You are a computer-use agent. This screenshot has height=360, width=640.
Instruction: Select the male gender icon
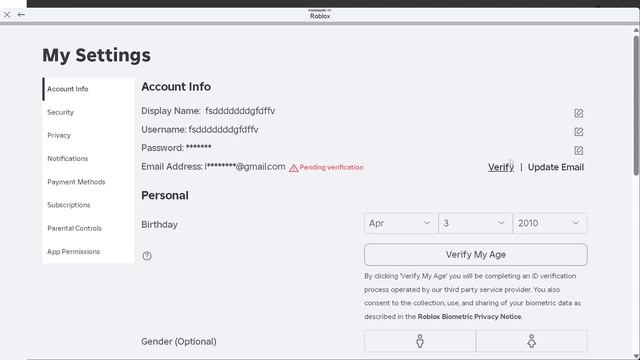click(x=420, y=341)
